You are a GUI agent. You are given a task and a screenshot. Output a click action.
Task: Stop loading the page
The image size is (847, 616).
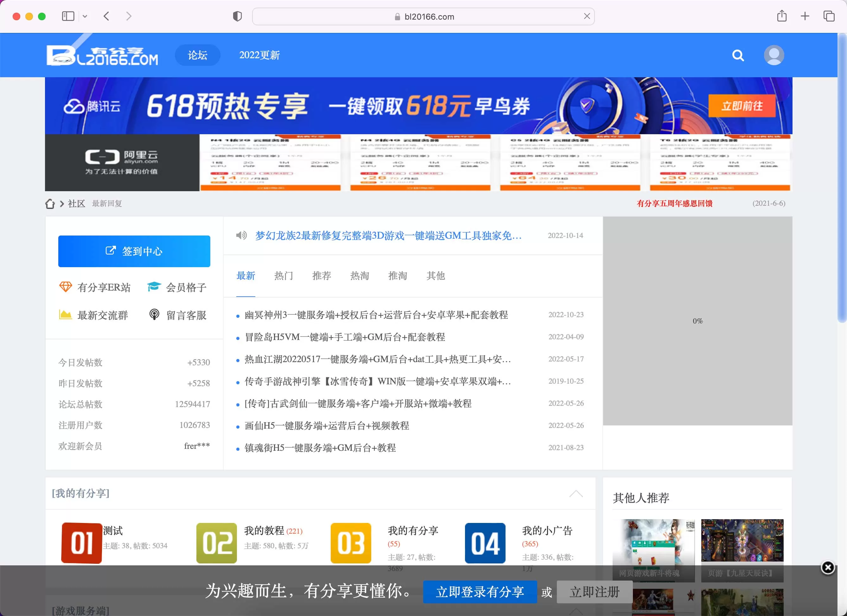pos(587,16)
